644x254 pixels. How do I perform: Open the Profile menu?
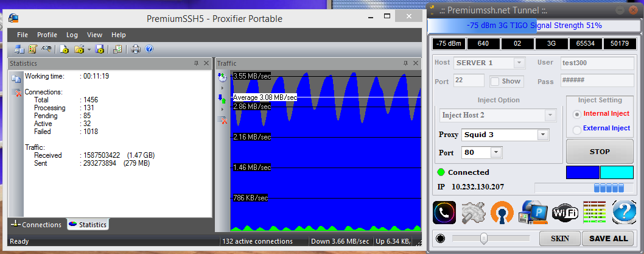click(47, 35)
